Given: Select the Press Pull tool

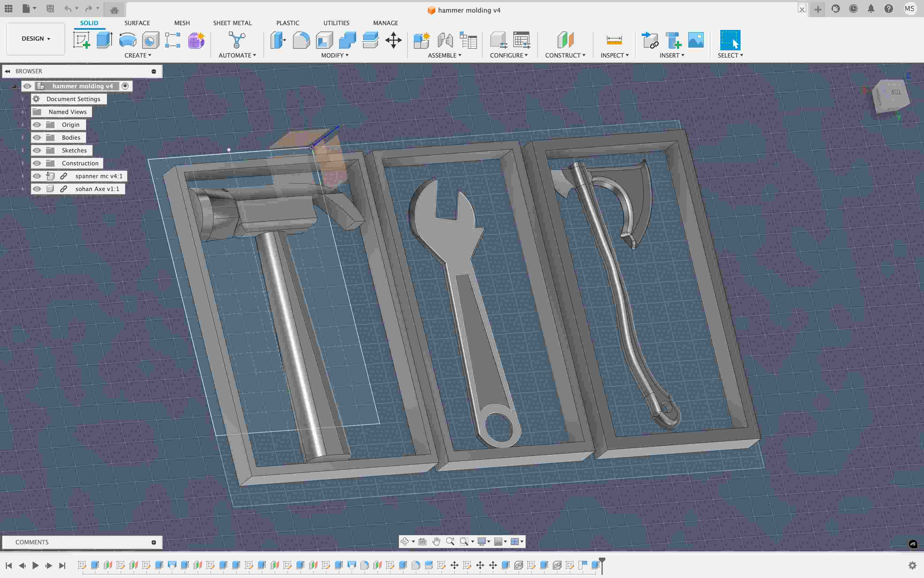Looking at the screenshot, I should pos(278,40).
